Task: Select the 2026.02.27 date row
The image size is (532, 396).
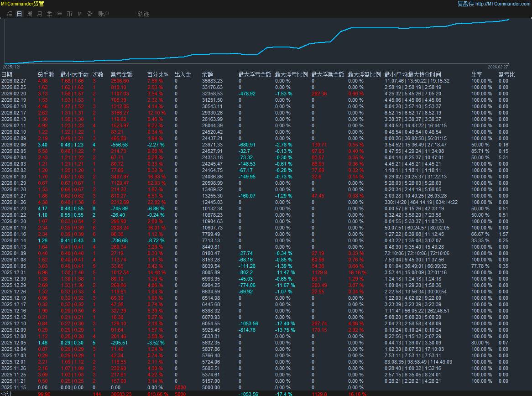Action: (x=13, y=81)
